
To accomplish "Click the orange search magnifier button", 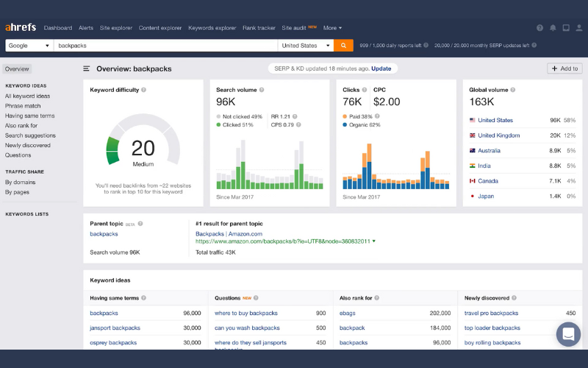I will click(343, 46).
